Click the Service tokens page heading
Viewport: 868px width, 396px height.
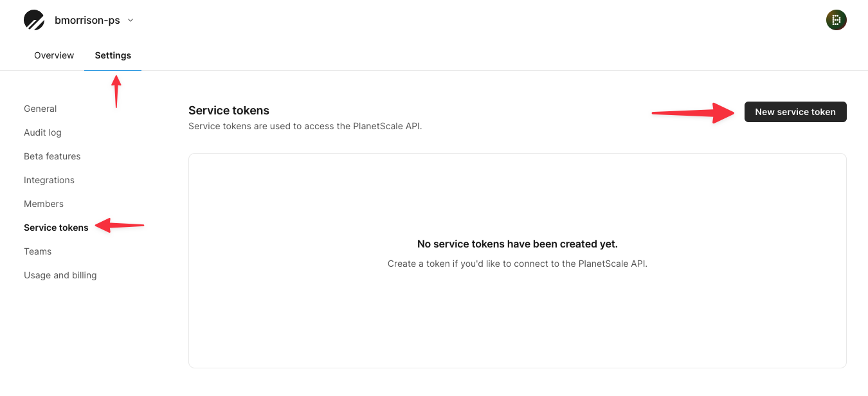[x=229, y=111]
